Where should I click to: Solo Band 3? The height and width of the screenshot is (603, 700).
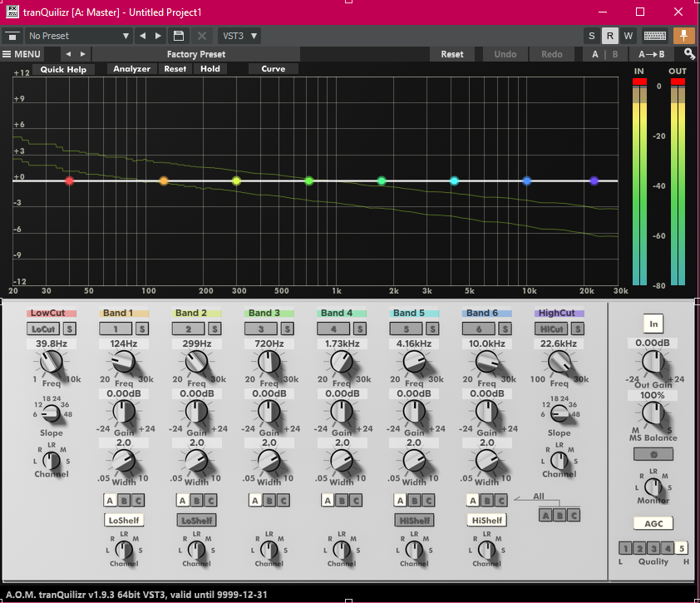pos(287,329)
